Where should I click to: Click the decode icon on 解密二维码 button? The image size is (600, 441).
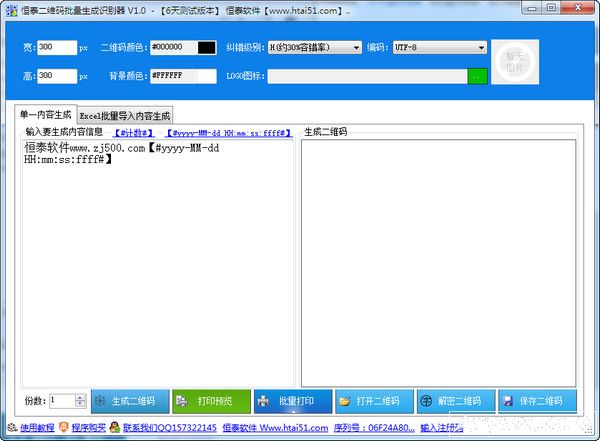pos(426,401)
